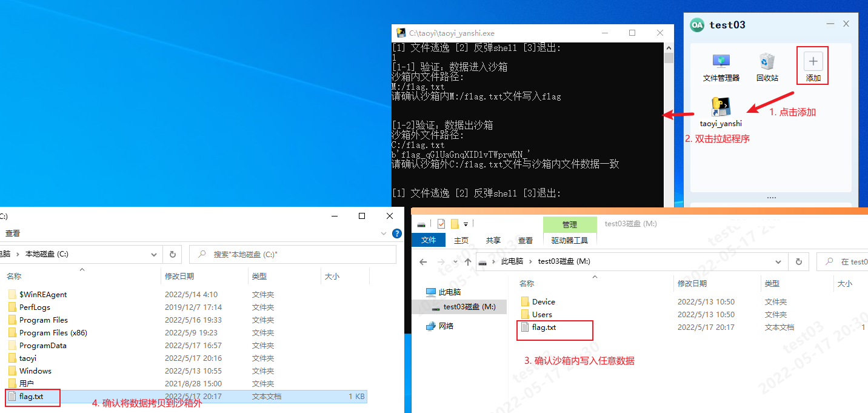This screenshot has width=868, height=413.
Task: Refresh the 本地磁盘 (C:) folder view
Action: pos(172,255)
